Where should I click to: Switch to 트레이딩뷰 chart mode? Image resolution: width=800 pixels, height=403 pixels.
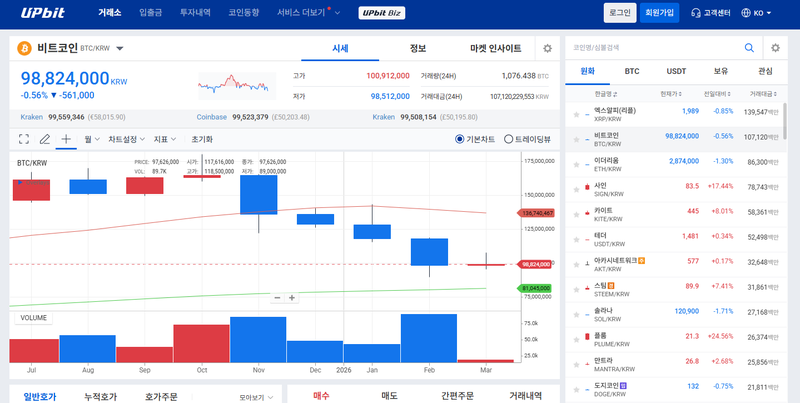(x=509, y=139)
